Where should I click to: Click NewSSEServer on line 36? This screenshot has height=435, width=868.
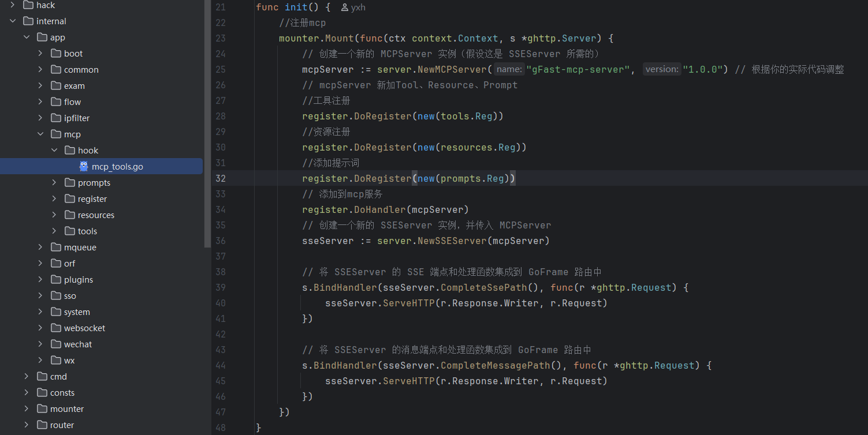[452, 241]
